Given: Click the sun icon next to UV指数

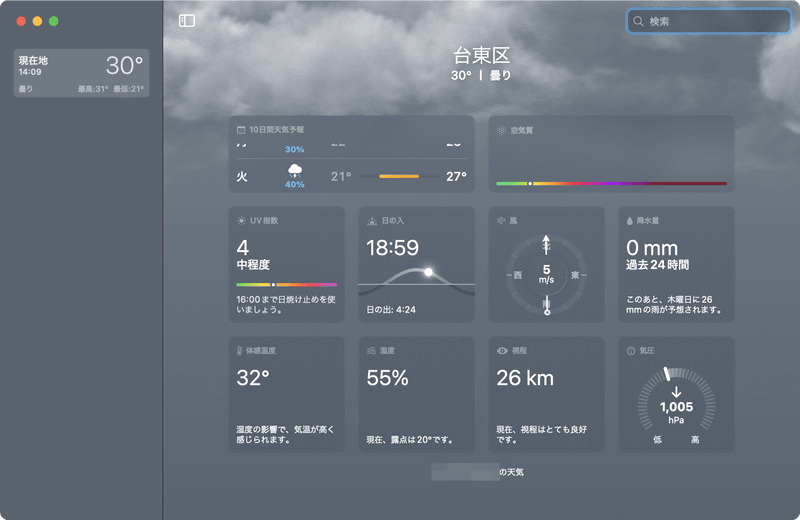Looking at the screenshot, I should 241,220.
